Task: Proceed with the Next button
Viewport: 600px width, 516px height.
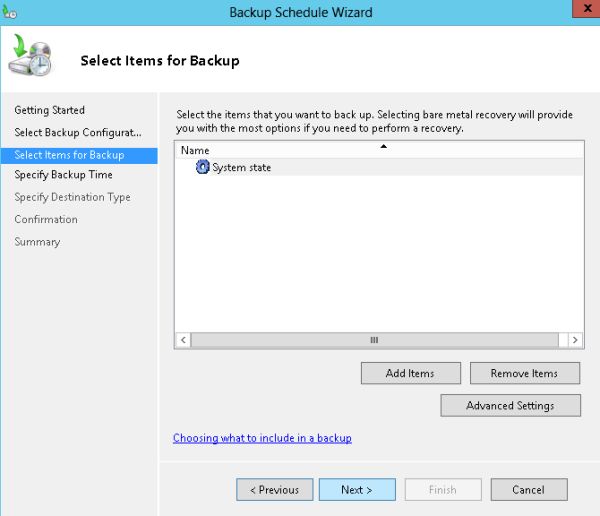Action: click(357, 490)
